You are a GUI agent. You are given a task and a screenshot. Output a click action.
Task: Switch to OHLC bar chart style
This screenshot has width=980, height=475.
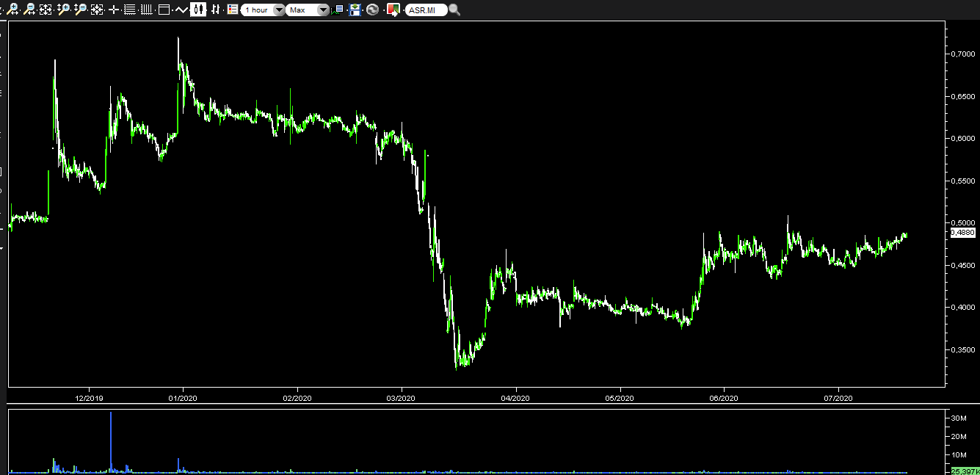point(215,10)
